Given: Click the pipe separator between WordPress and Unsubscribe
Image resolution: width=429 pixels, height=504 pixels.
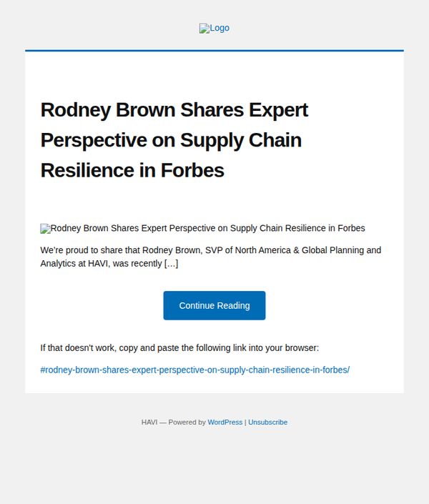Looking at the screenshot, I should [245, 423].
